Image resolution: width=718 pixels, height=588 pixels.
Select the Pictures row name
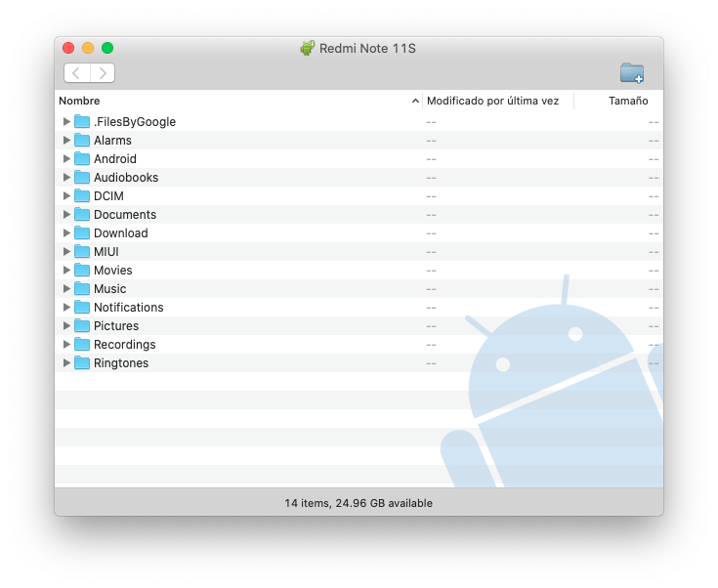coord(116,325)
